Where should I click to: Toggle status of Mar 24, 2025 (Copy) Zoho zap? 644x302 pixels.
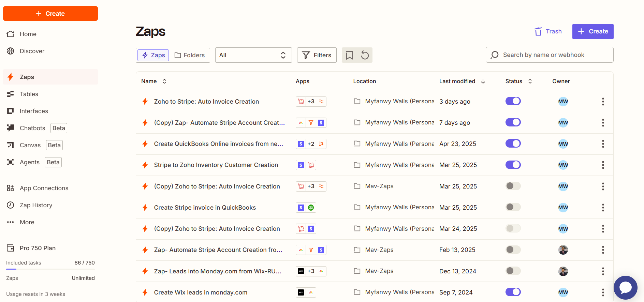pyautogui.click(x=513, y=228)
